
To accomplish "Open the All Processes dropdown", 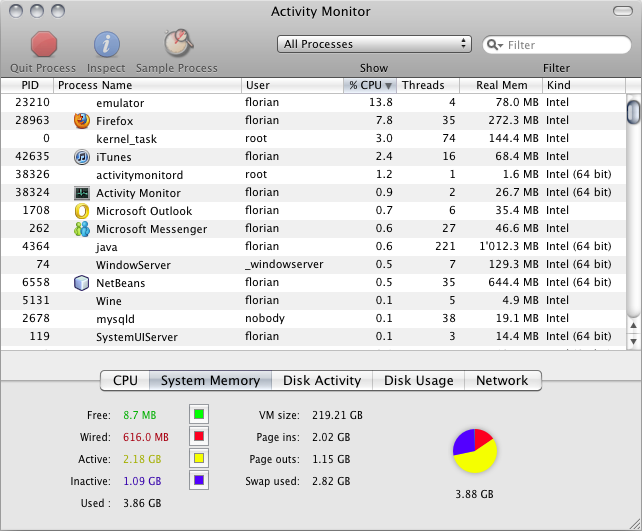I will 373,44.
